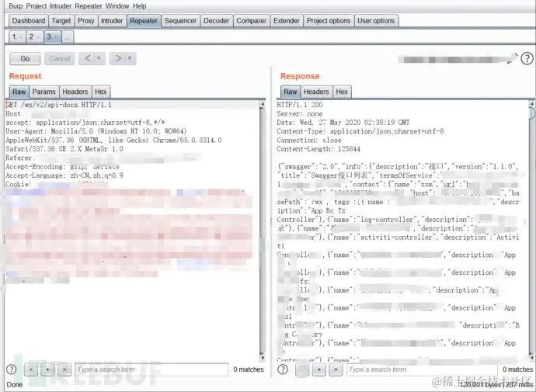Click the response pane vertical scrollbar
536x392 pixels.
coord(532,231)
